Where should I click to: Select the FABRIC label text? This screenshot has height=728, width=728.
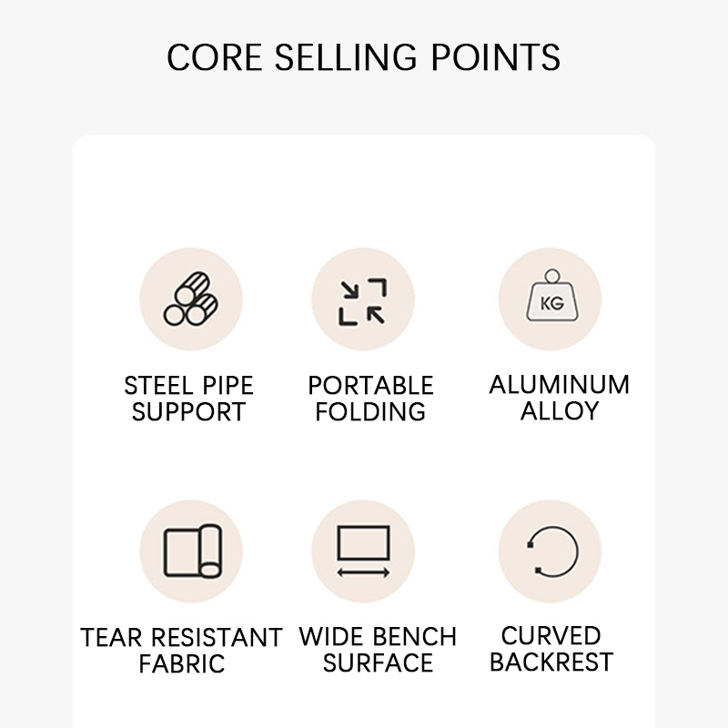[181, 664]
